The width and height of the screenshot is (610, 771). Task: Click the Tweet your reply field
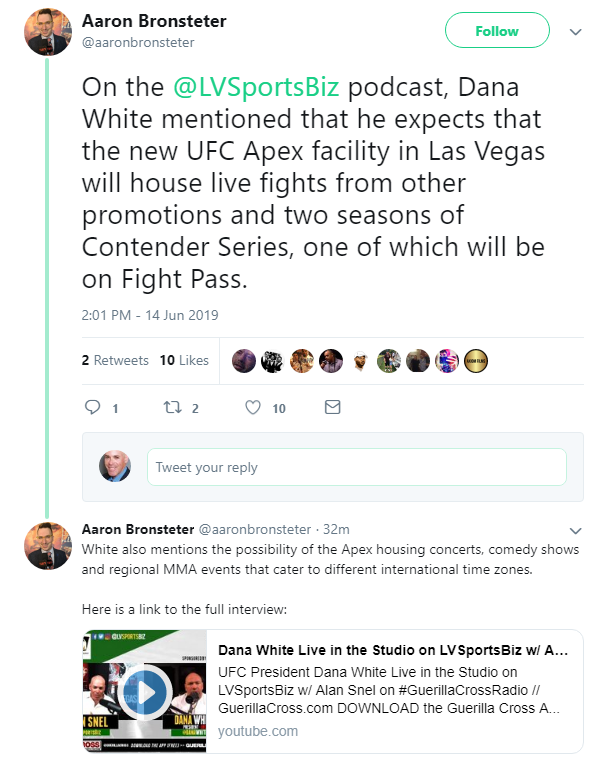[357, 467]
